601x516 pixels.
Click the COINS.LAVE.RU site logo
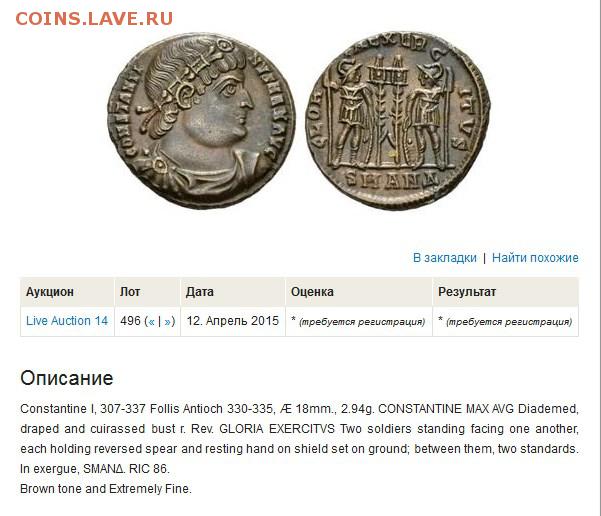pyautogui.click(x=94, y=19)
